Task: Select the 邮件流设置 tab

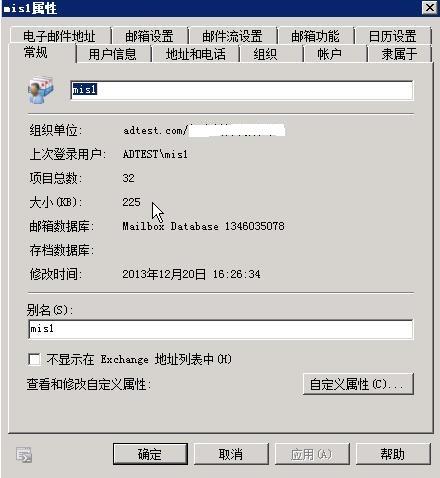Action: 232,35
